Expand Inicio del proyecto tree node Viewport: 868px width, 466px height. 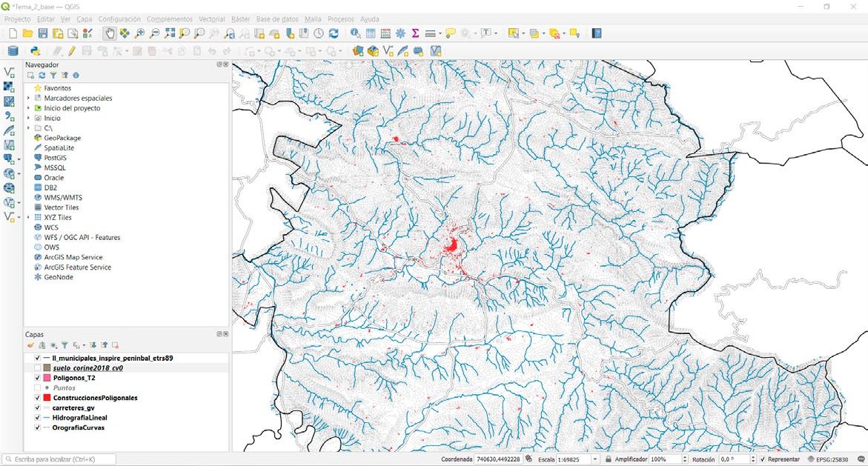29,108
